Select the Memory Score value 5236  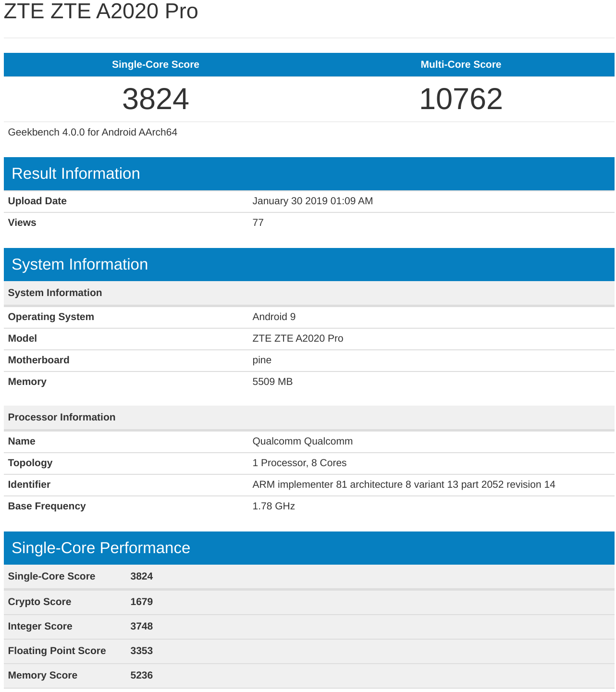(x=141, y=675)
